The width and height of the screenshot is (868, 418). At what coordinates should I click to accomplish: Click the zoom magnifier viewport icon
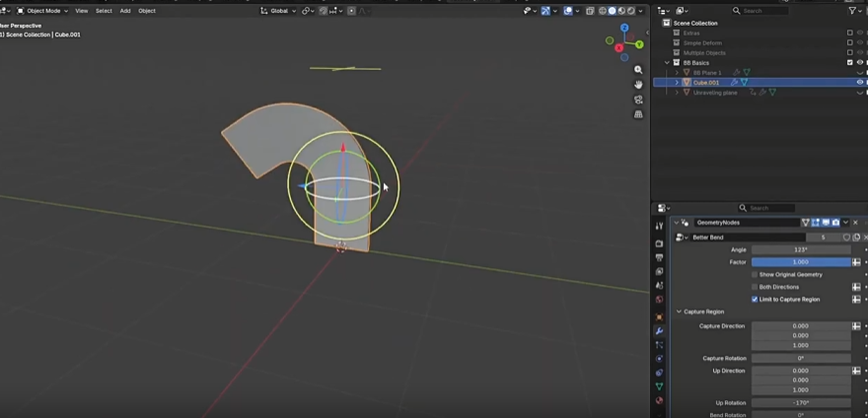638,70
